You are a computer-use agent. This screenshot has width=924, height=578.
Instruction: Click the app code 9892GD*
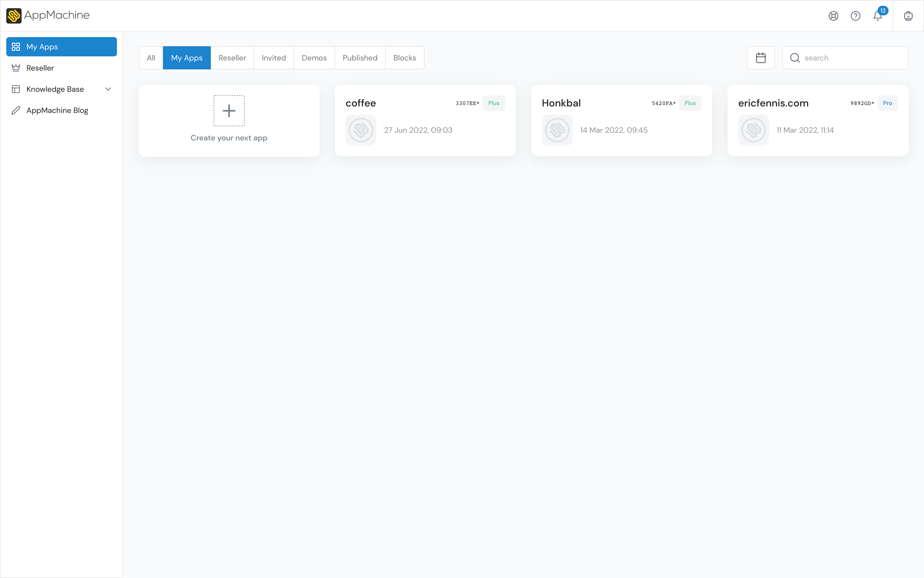862,103
